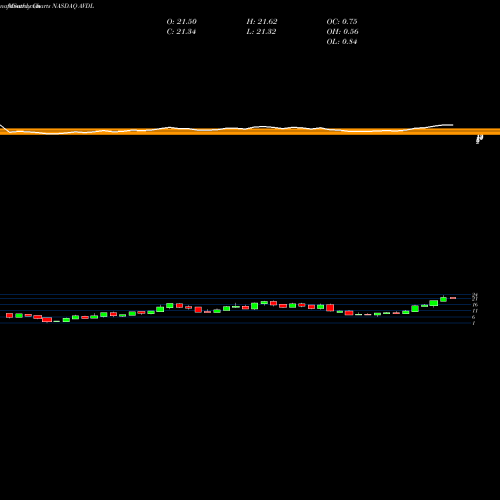Click the high value H: 21.62
Screen dimensions: 500x500
262,21
